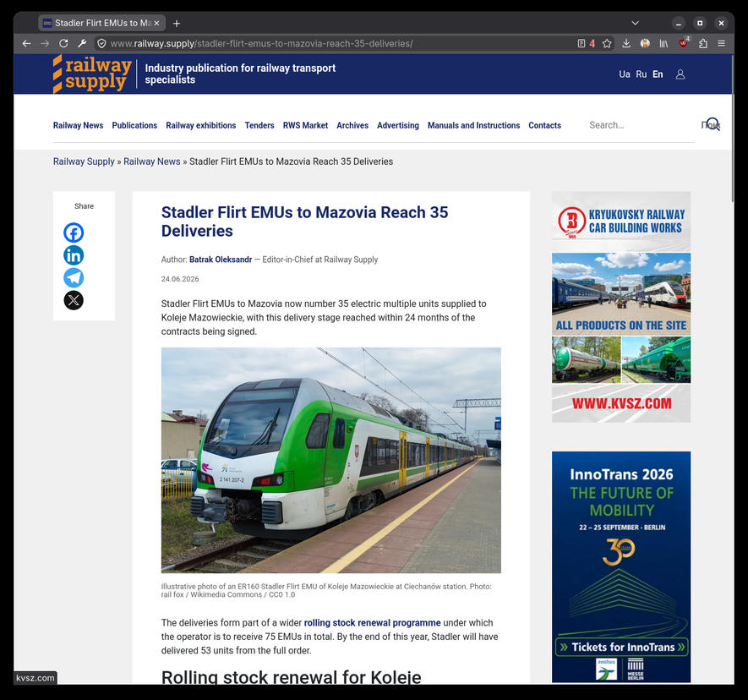The height and width of the screenshot is (700, 748).
Task: Click the railway supply logo
Action: tap(92, 74)
